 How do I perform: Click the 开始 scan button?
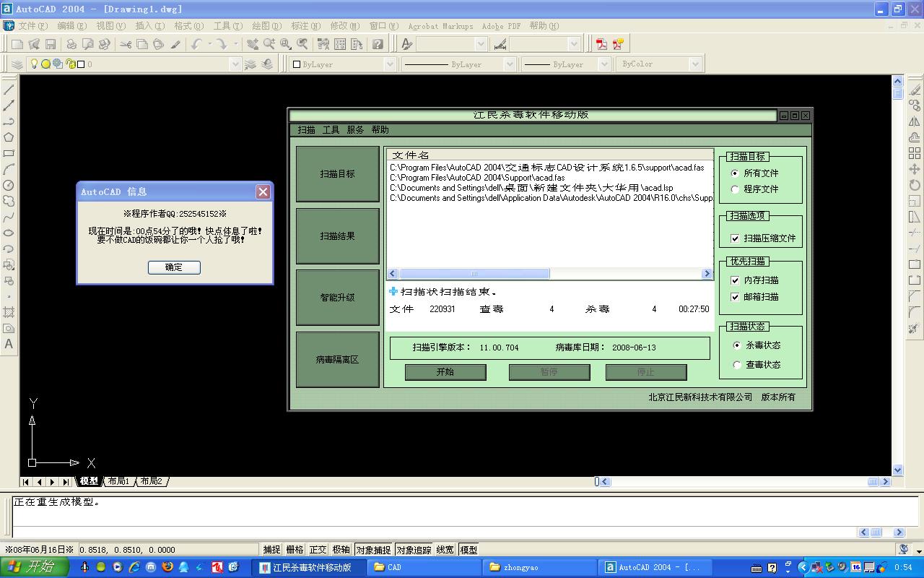(x=445, y=372)
